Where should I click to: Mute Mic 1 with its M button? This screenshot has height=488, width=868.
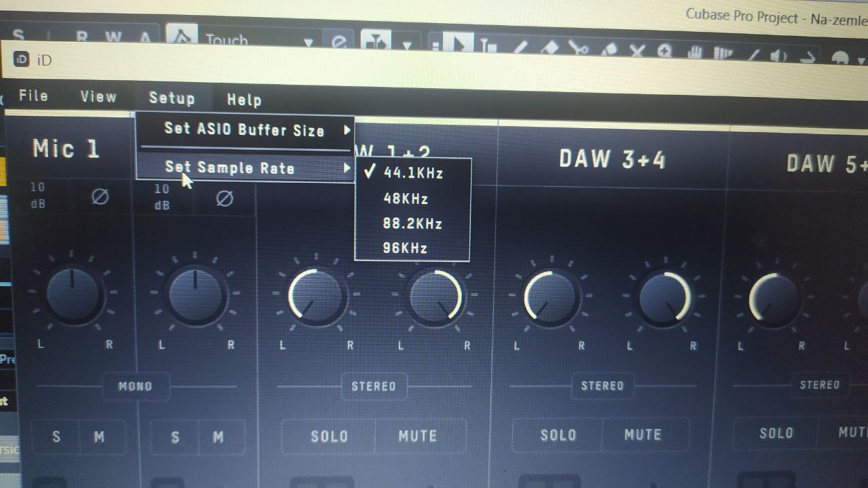point(99,438)
